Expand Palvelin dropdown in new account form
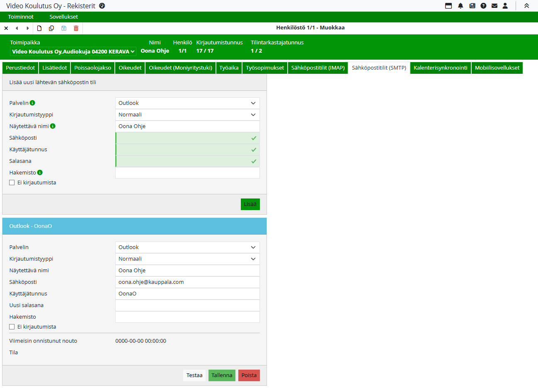Image resolution: width=538 pixels, height=392 pixels. [x=187, y=103]
